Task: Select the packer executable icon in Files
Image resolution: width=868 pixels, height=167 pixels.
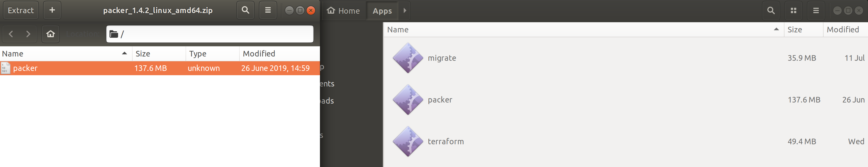Action: (x=408, y=100)
